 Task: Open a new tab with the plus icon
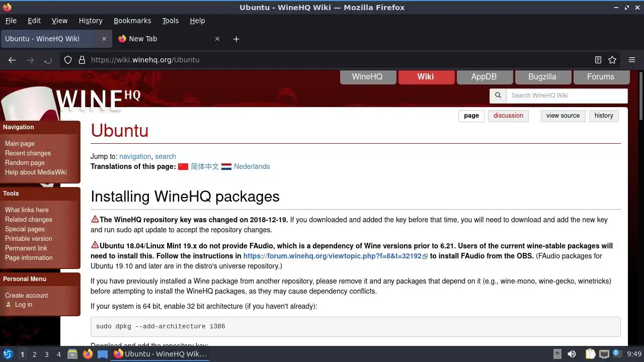pos(236,39)
